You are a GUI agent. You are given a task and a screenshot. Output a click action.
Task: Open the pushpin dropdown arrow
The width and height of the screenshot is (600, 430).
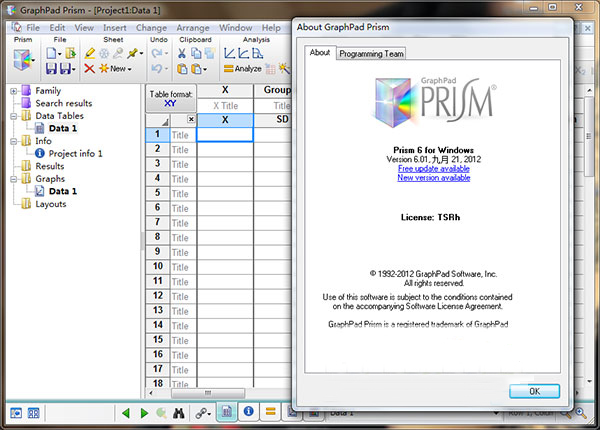click(141, 54)
